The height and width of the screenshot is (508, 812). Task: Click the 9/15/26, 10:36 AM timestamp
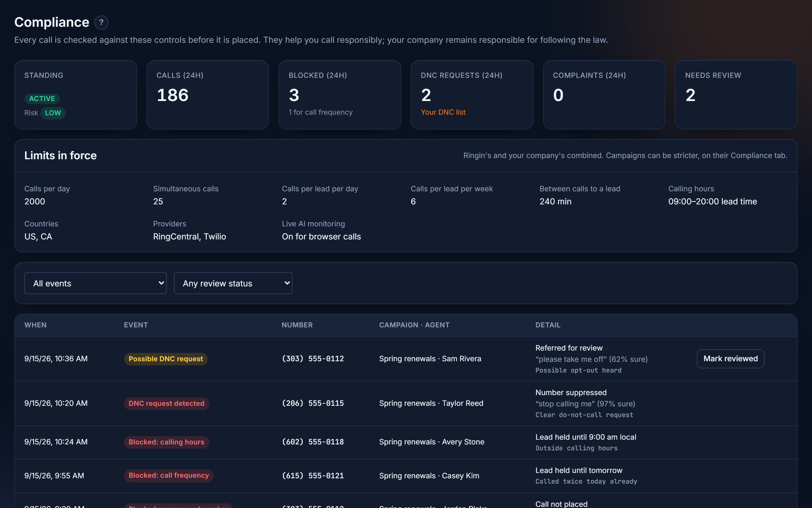tap(56, 359)
